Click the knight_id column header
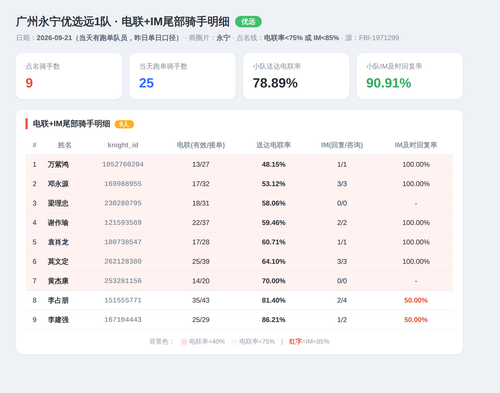 (123, 145)
